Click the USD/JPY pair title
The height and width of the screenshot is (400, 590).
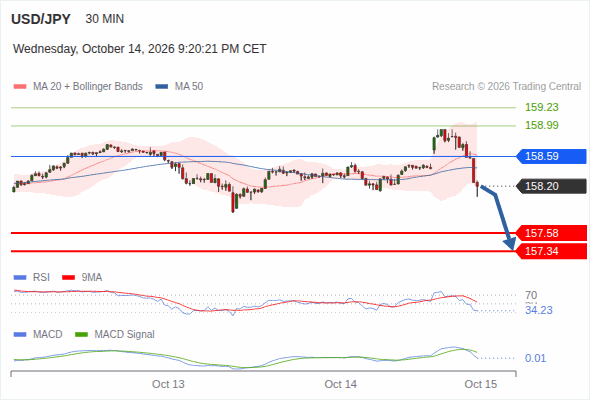click(41, 19)
